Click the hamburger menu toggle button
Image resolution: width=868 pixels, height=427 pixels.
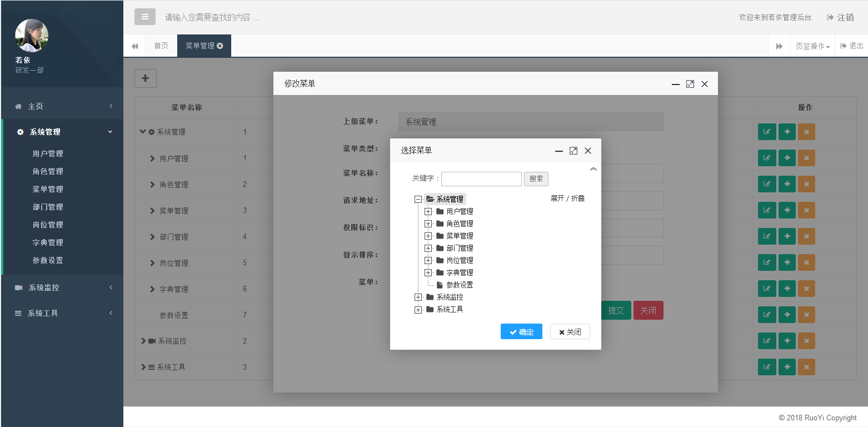click(145, 17)
